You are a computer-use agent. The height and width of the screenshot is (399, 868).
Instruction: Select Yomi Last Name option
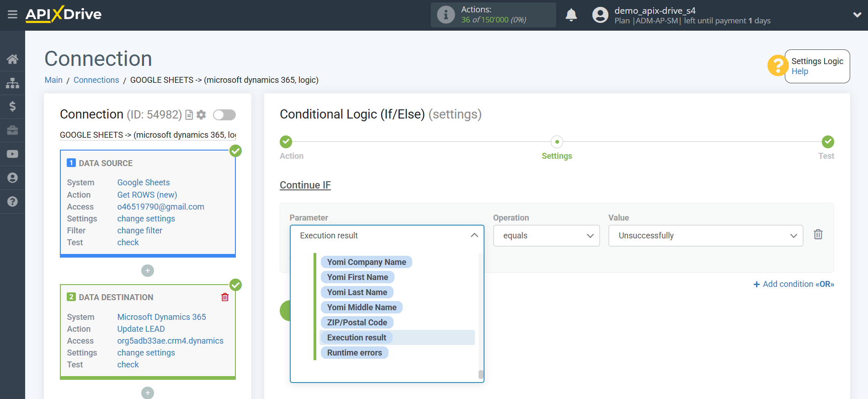(357, 292)
